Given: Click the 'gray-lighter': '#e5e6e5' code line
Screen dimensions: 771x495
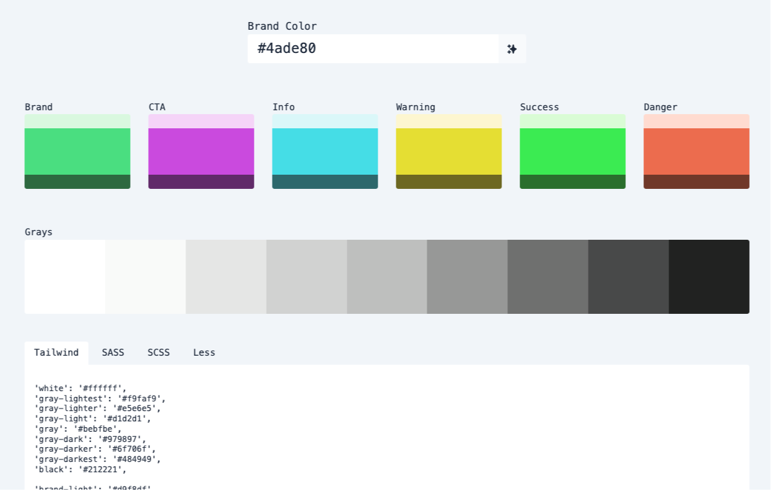Looking at the screenshot, I should [97, 408].
